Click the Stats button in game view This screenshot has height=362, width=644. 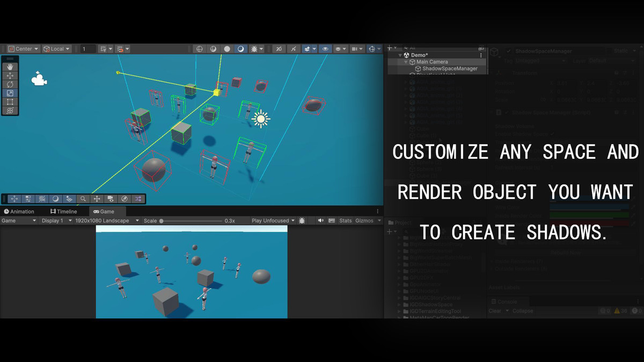pyautogui.click(x=346, y=220)
